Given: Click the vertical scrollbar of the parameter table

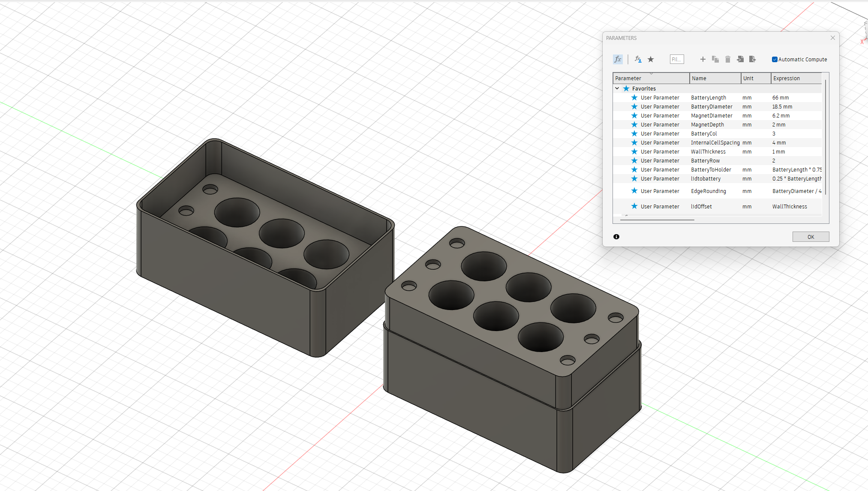Looking at the screenshot, I should (x=826, y=137).
